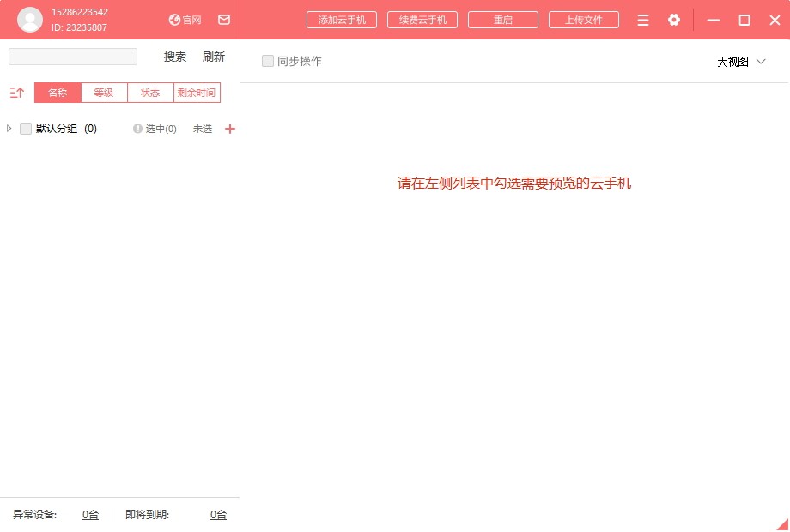Click the 选中(0) info icon
Viewport: 790px width, 532px height.
coord(137,129)
